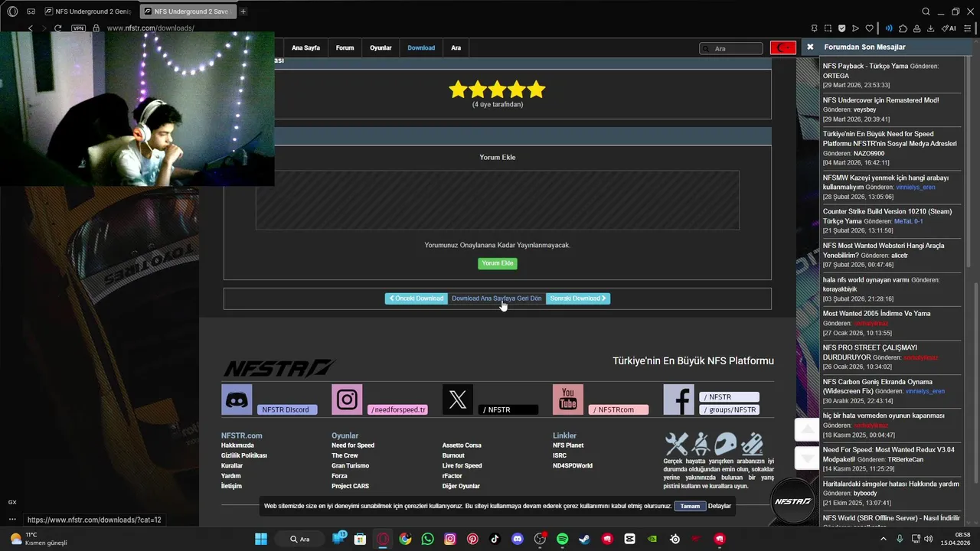Open the Assetto Corsa footer link
The width and height of the screenshot is (980, 551).
click(462, 445)
